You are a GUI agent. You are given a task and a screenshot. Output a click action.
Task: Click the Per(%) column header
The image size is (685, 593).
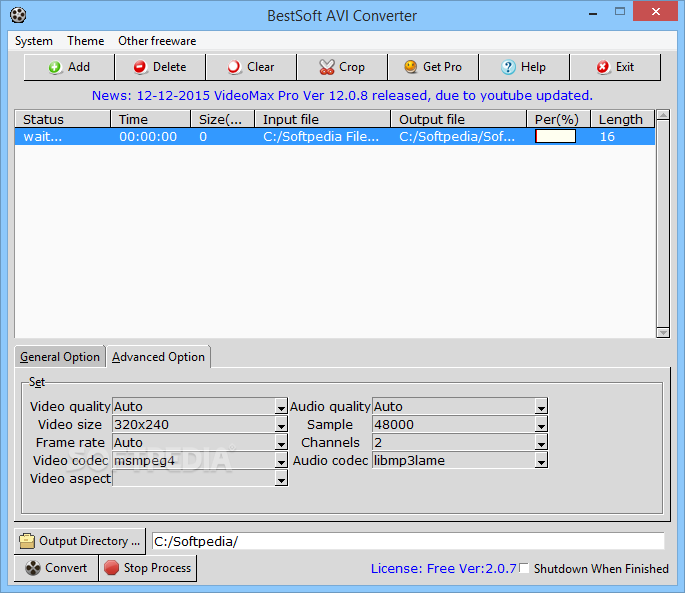[558, 119]
